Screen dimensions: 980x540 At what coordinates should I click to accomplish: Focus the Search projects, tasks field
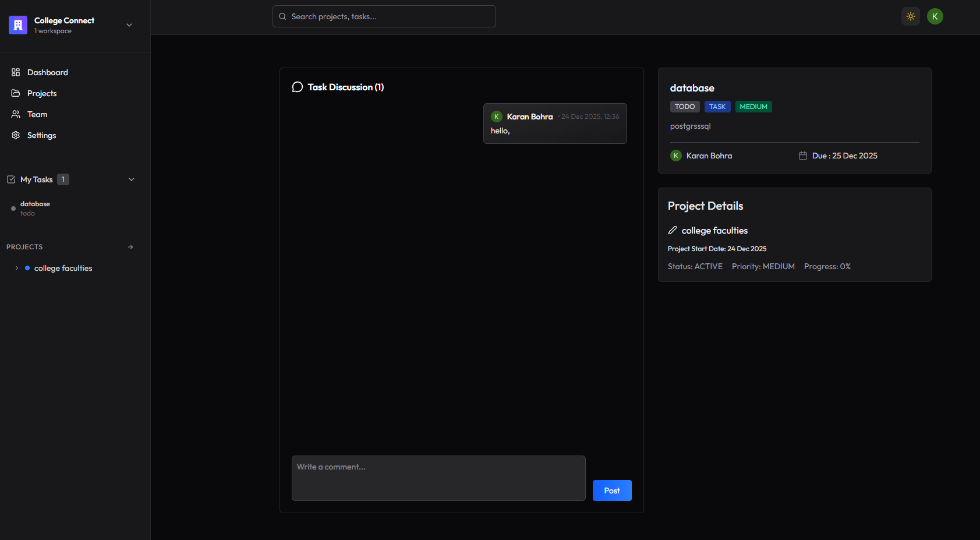384,16
